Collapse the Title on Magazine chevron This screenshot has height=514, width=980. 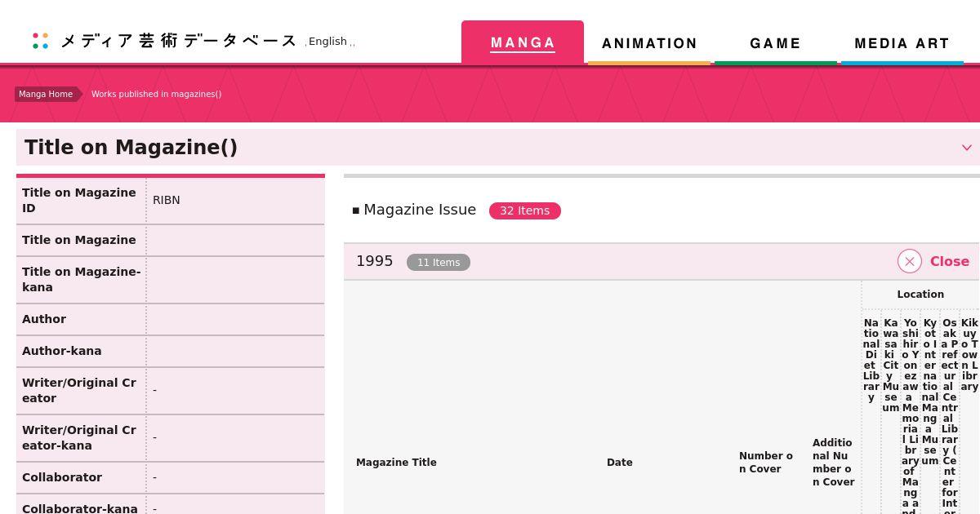[966, 148]
